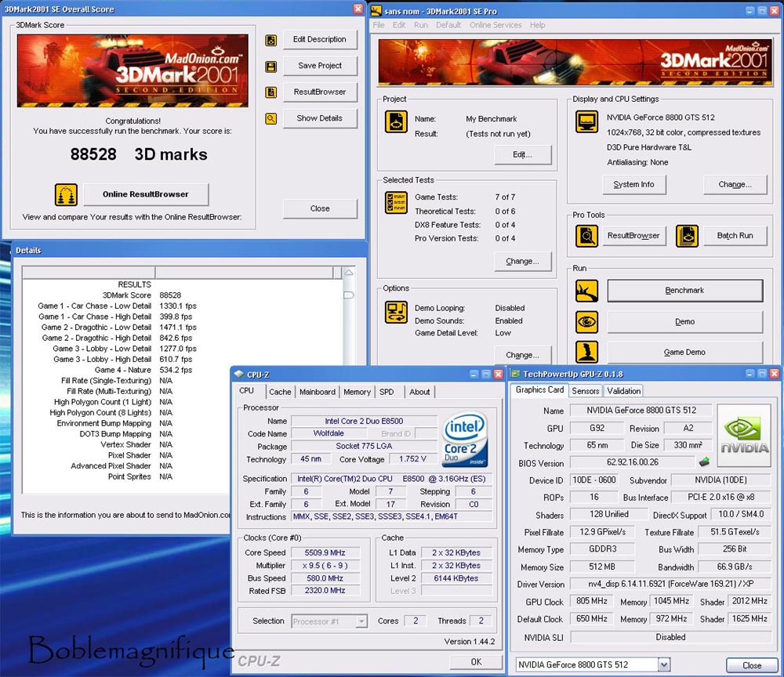Viewport: 784px width, 677px height.
Task: Click the BIOS save chip icon in GPU-Z
Action: coord(705,462)
